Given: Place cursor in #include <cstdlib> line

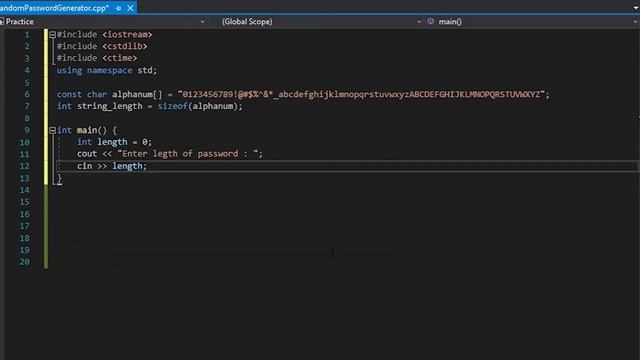Looking at the screenshot, I should point(102,46).
